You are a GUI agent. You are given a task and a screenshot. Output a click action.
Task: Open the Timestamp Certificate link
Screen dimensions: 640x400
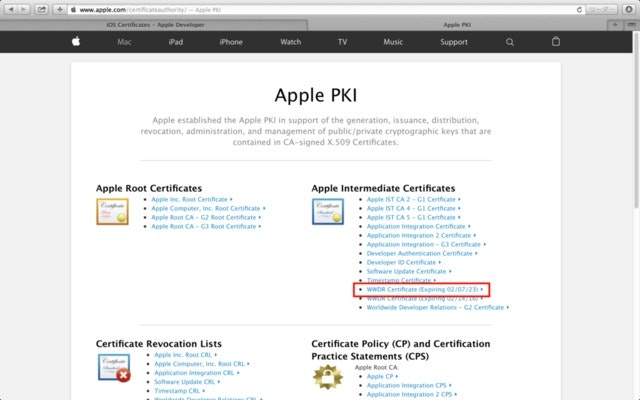point(399,280)
